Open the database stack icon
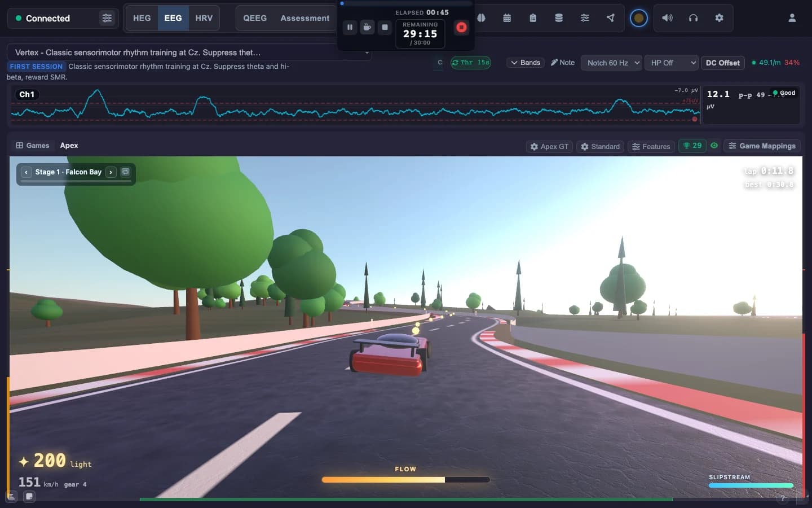Screen dimensions: 812x508 pyautogui.click(x=559, y=18)
